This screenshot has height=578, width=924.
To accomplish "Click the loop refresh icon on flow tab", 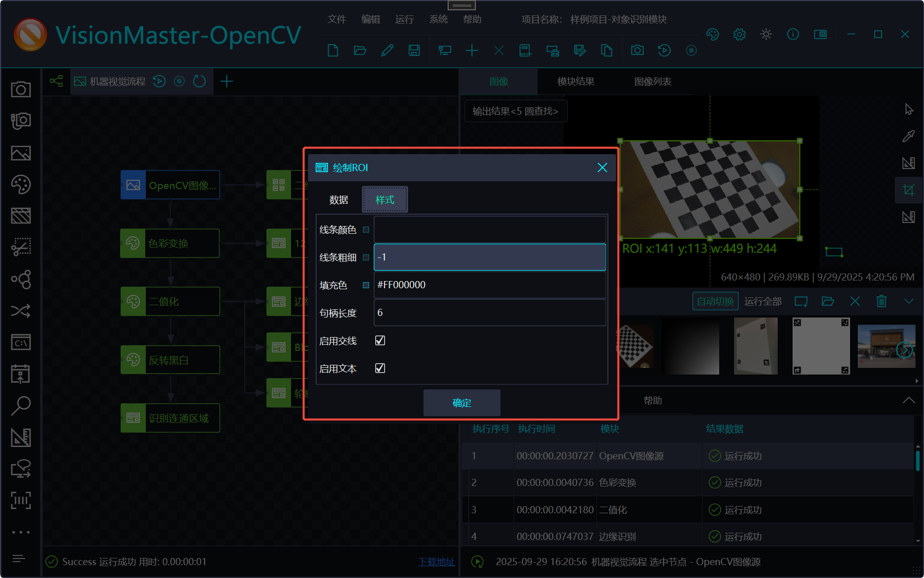I will coord(199,81).
